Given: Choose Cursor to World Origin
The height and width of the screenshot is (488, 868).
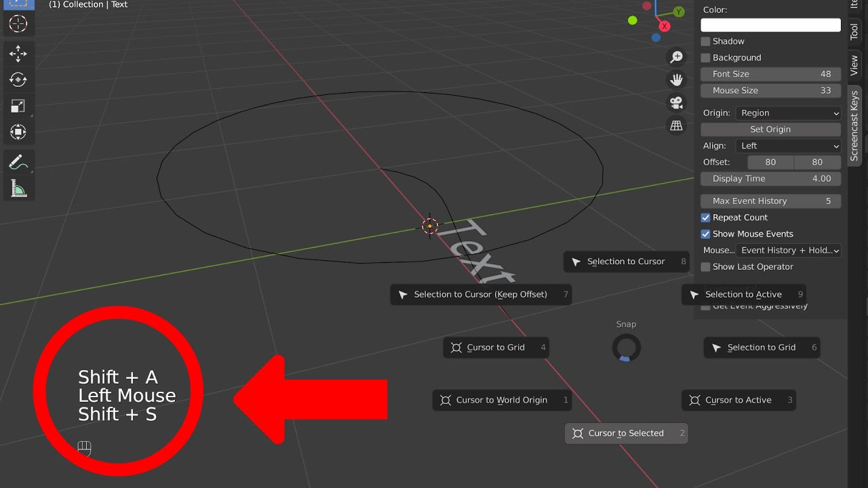Looking at the screenshot, I should pos(502,400).
